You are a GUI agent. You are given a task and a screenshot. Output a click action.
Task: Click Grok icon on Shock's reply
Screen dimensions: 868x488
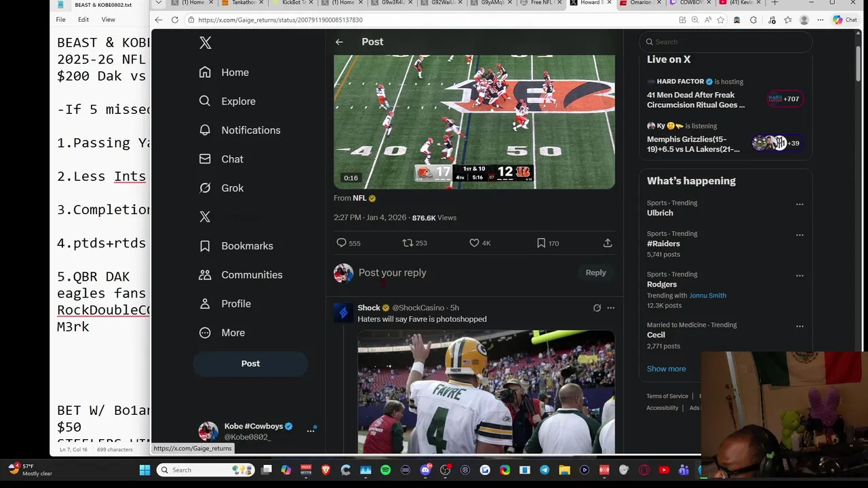click(597, 308)
